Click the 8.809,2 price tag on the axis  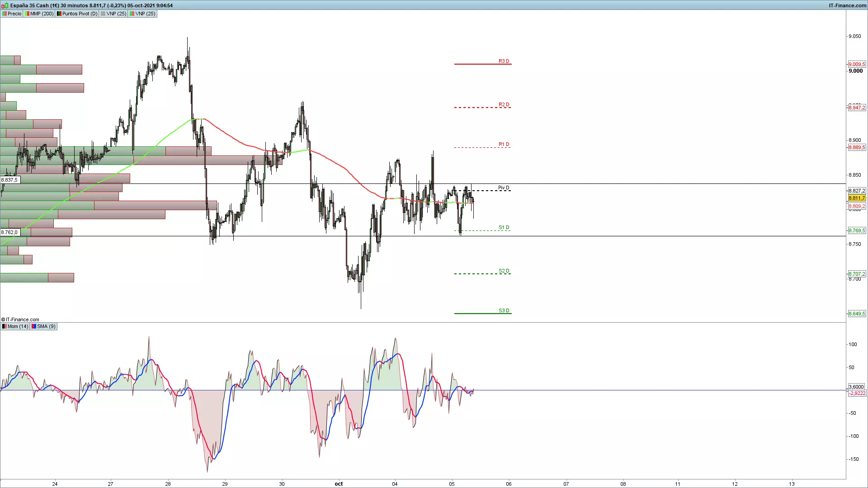857,206
